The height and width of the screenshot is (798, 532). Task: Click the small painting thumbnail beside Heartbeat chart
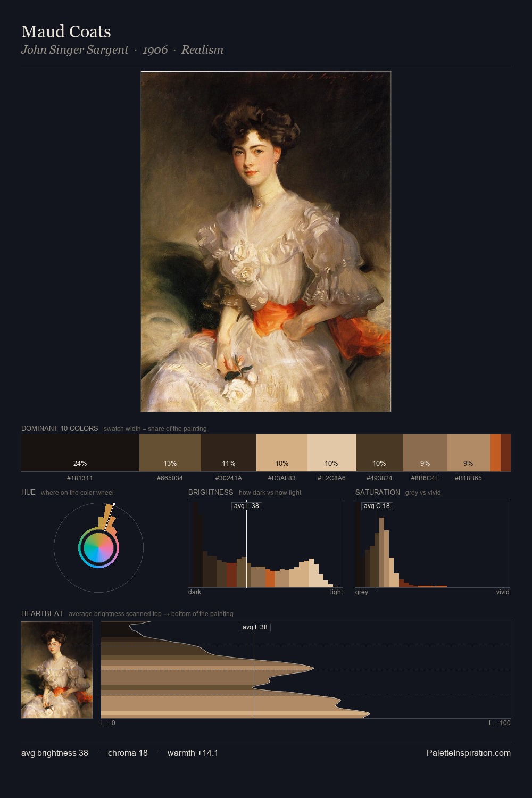click(x=57, y=670)
